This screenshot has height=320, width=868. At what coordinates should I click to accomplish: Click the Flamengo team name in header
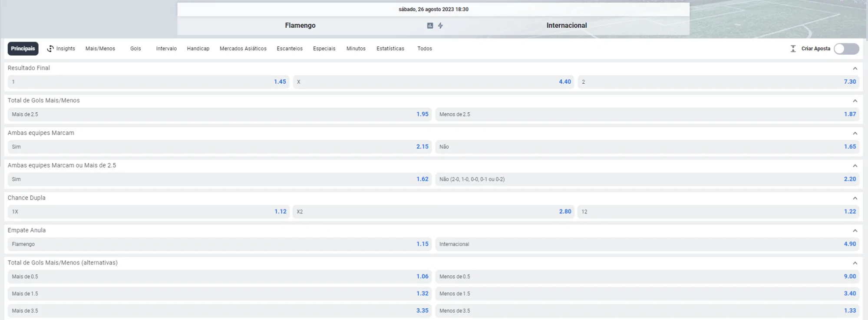tap(300, 26)
